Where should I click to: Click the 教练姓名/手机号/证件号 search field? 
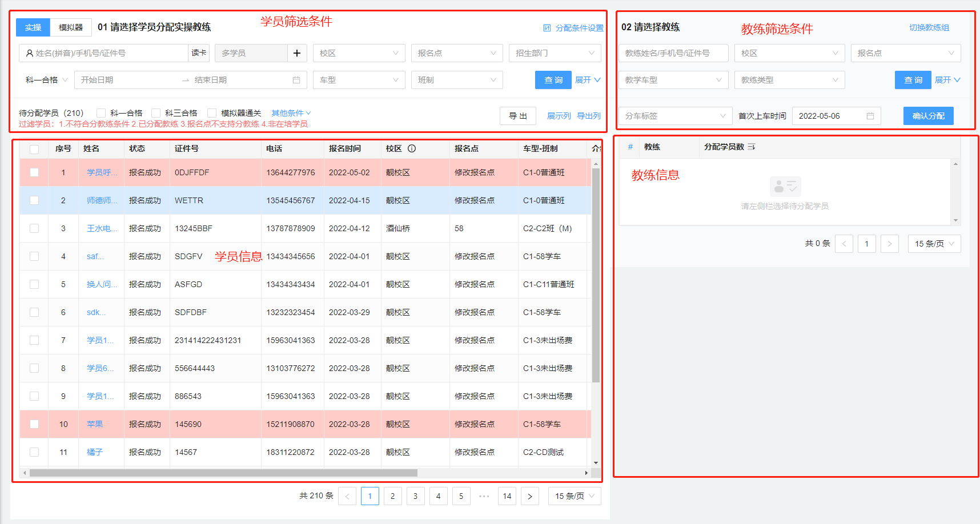coord(673,53)
